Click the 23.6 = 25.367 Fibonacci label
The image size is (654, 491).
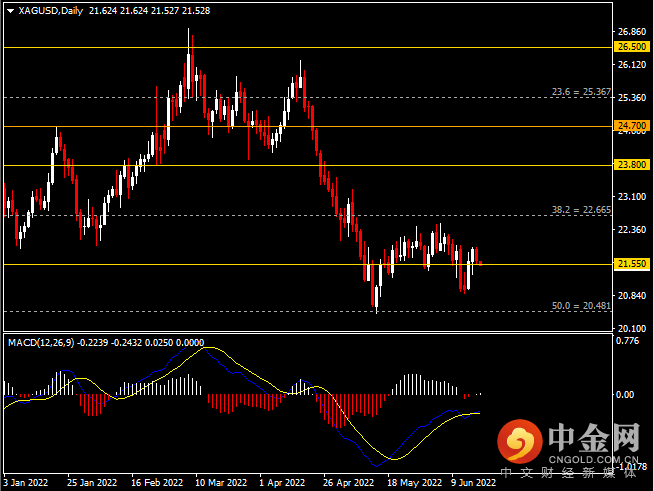point(581,92)
